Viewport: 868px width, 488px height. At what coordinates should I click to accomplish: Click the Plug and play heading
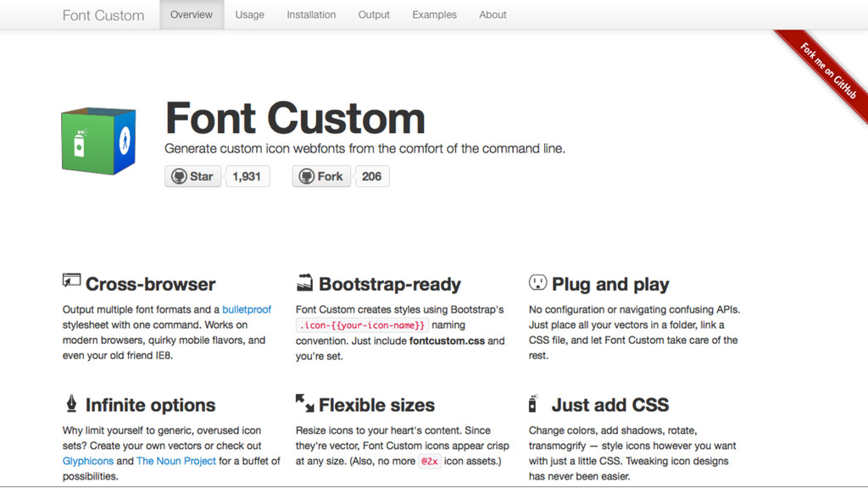pos(610,284)
